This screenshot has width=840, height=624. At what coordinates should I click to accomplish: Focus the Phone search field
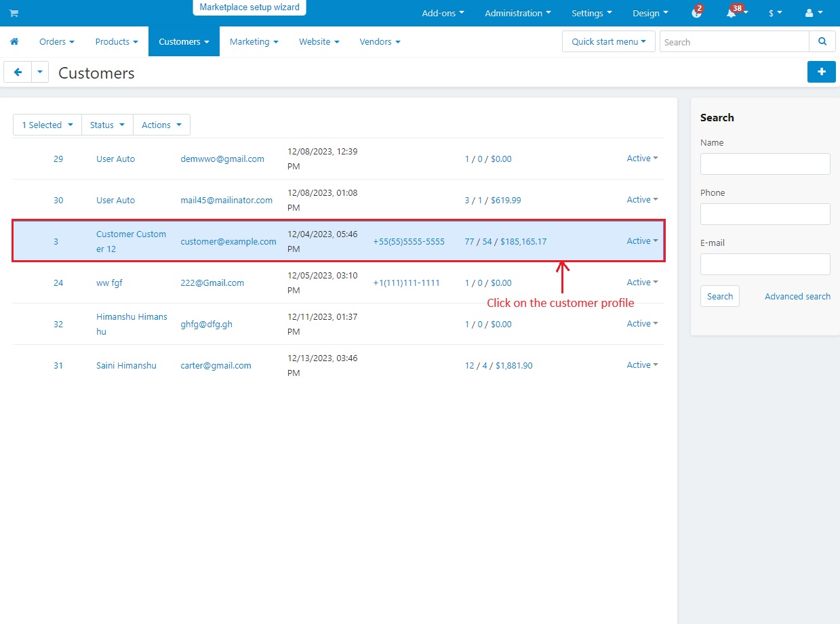point(765,214)
